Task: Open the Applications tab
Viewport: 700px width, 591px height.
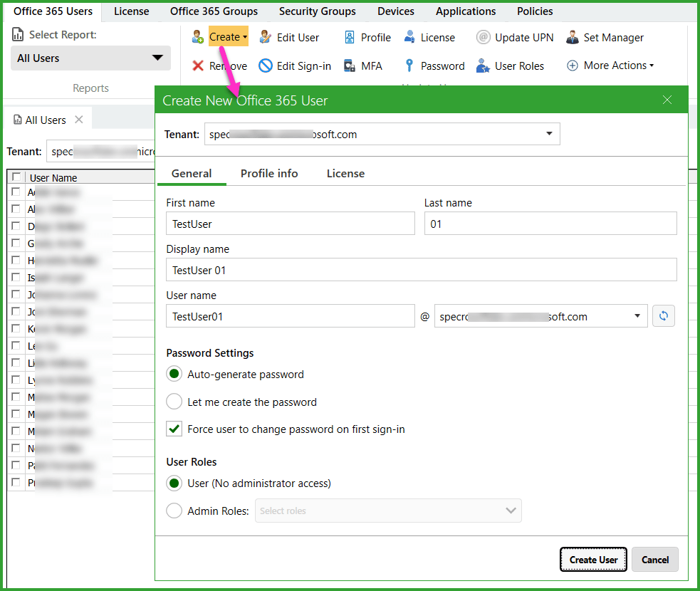Action: pyautogui.click(x=466, y=11)
